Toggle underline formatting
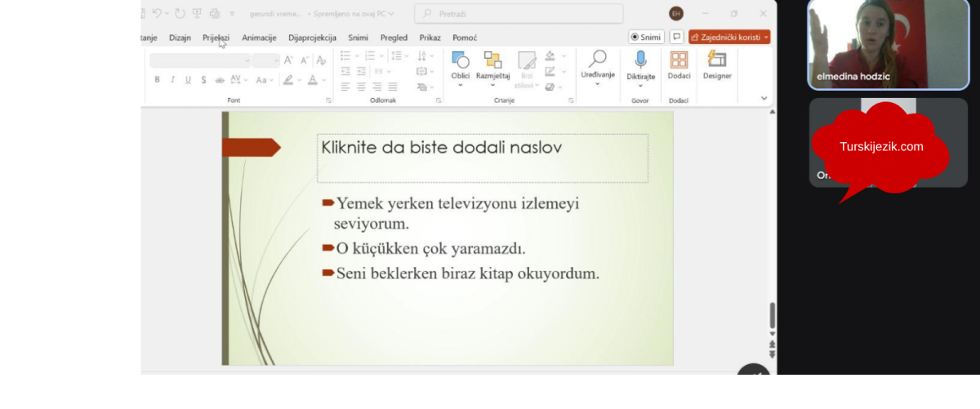 click(188, 80)
